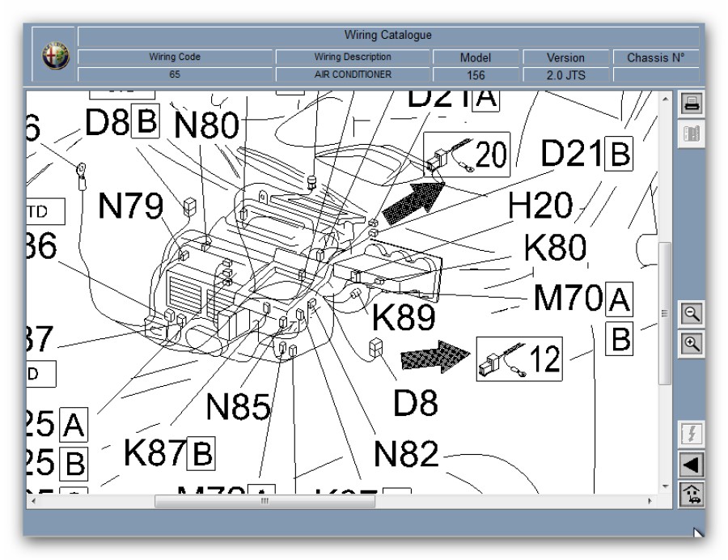The image size is (728, 560).
Task: Click the horizontal scrollbar thumb
Action: pos(265,501)
